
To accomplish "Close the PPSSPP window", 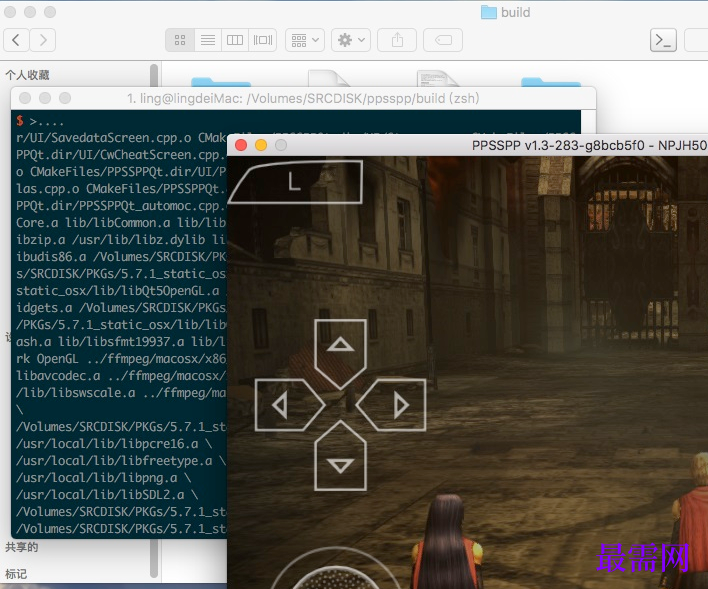I will tap(241, 145).
